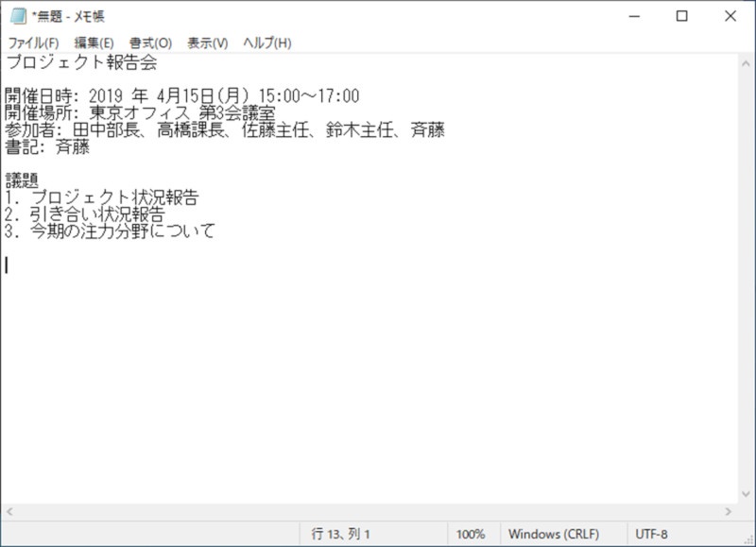Click the 100% zoom level in status bar
This screenshot has width=756, height=547.
[471, 534]
